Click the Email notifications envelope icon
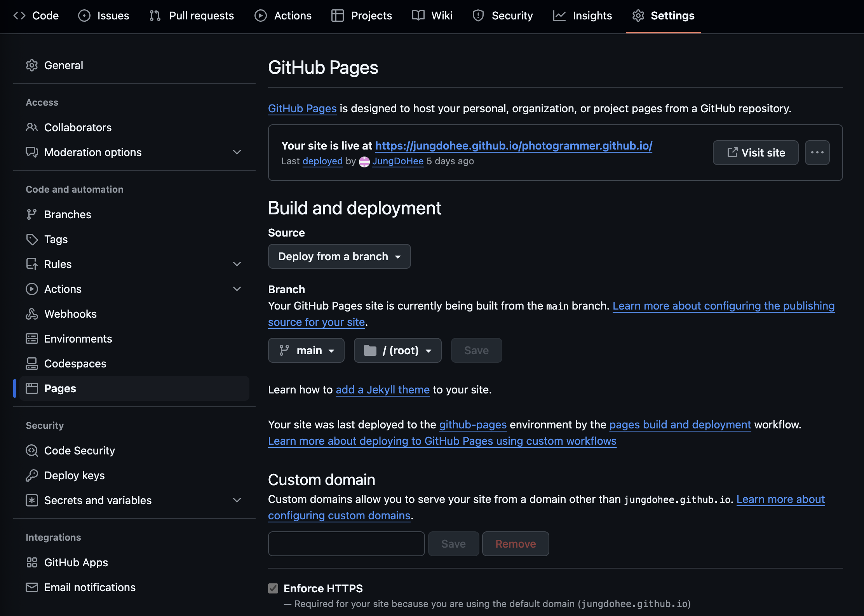The image size is (864, 616). (x=32, y=587)
